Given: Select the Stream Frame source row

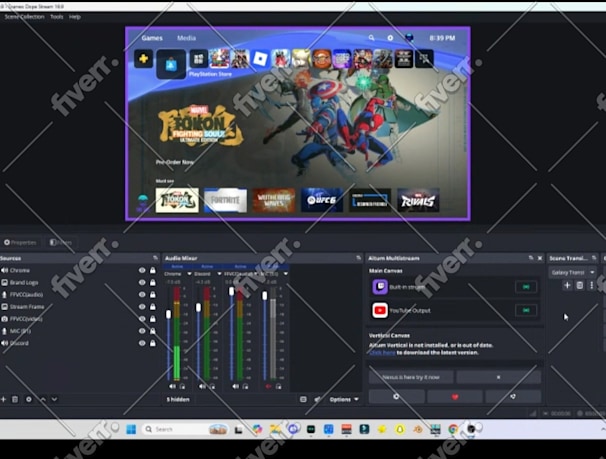Looking at the screenshot, I should [x=78, y=307].
